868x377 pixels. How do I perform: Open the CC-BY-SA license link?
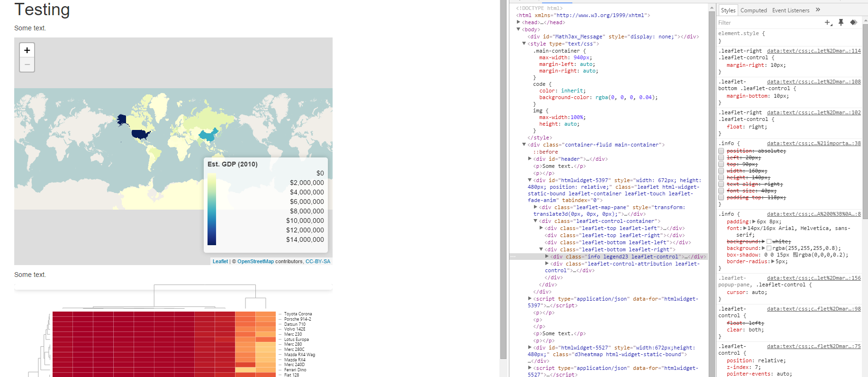(318, 261)
